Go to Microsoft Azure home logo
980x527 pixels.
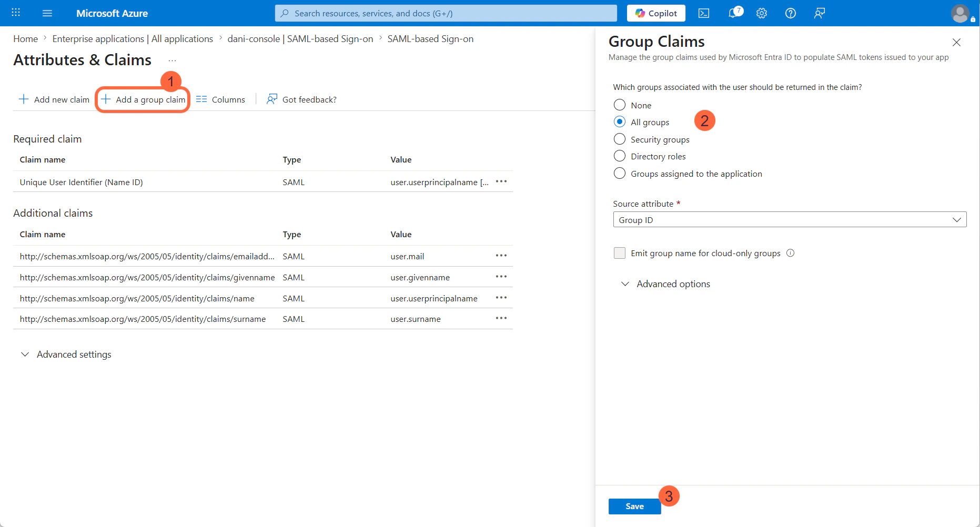112,13
